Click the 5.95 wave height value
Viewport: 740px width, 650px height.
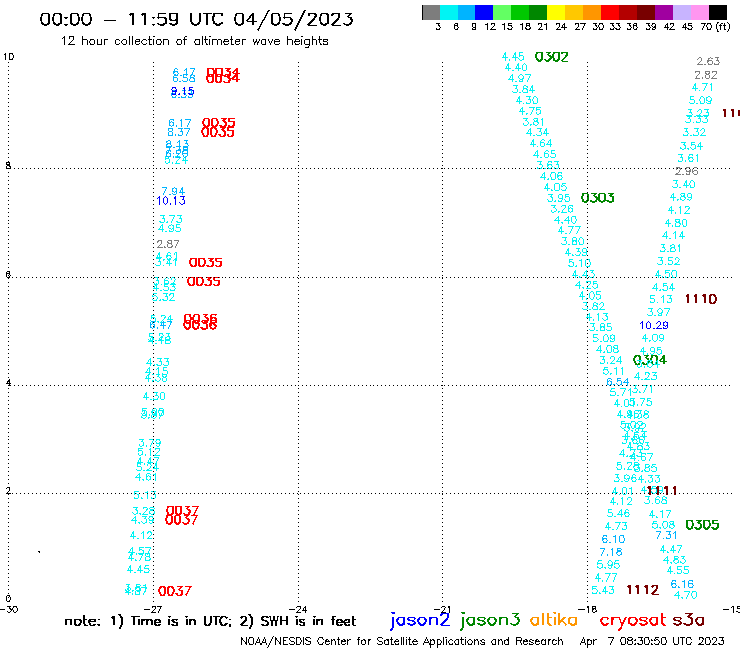click(608, 565)
